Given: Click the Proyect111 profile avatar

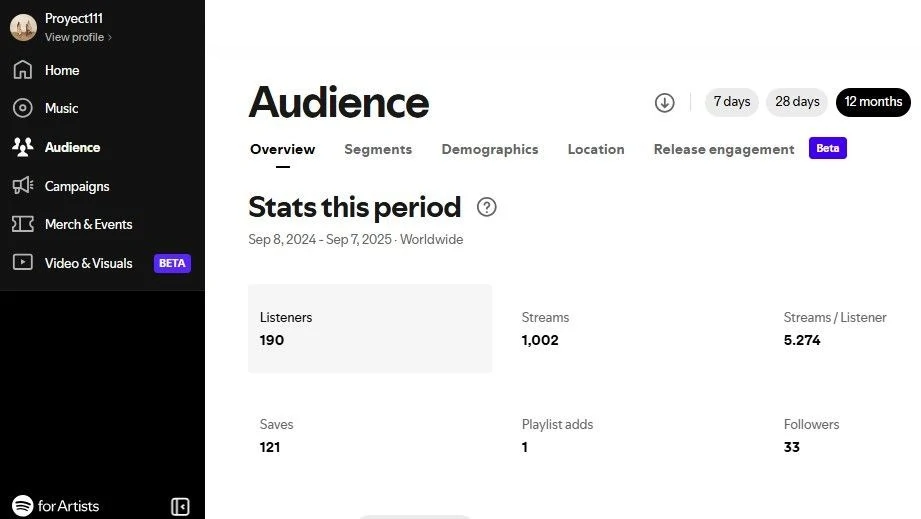Looking at the screenshot, I should (23, 27).
